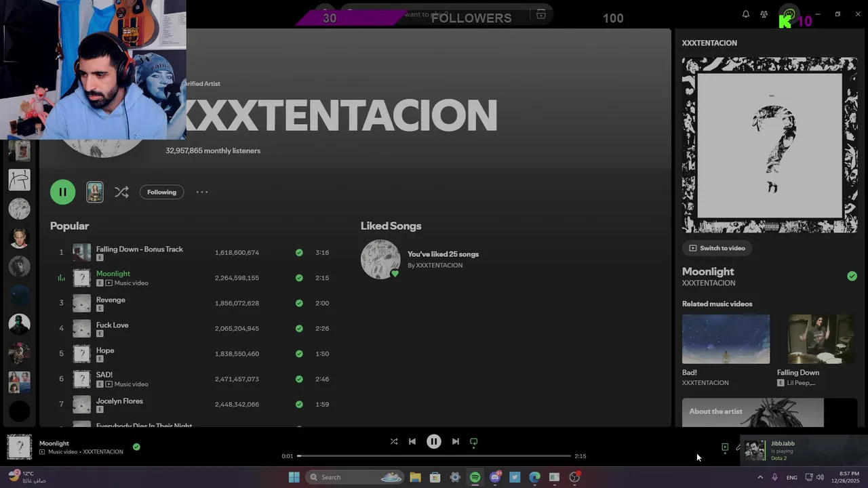Pause with the bottom player bar button
This screenshot has width=868, height=488.
pyautogui.click(x=434, y=441)
